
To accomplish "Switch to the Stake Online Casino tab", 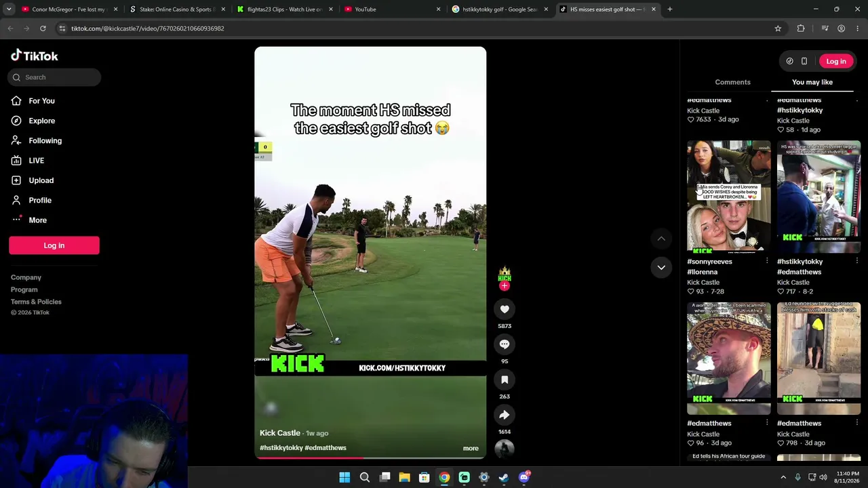I will point(176,9).
